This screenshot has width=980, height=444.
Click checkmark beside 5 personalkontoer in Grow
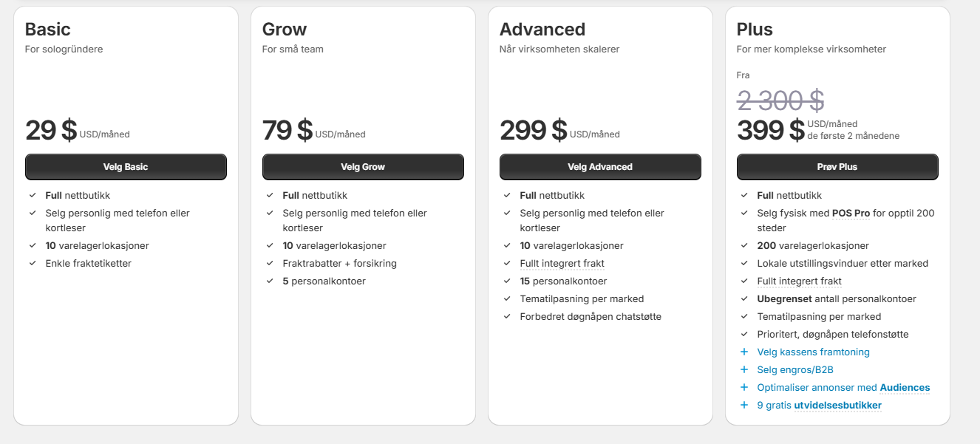click(270, 281)
